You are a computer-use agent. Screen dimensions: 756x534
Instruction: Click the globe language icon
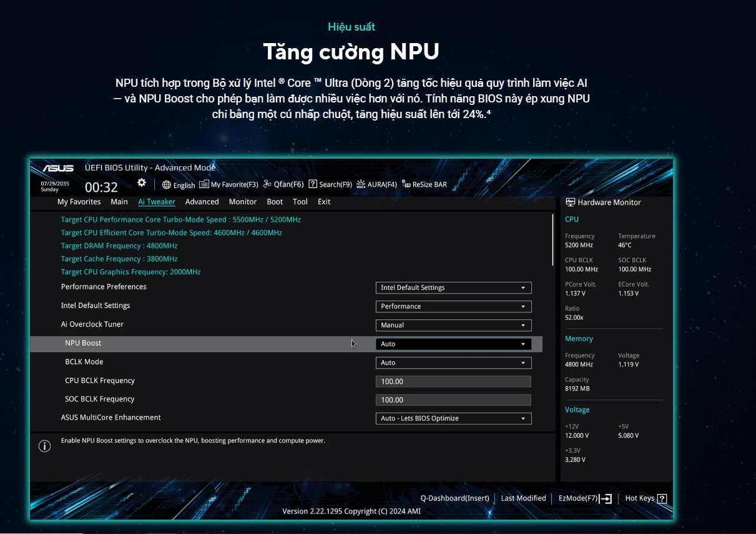[x=167, y=185]
